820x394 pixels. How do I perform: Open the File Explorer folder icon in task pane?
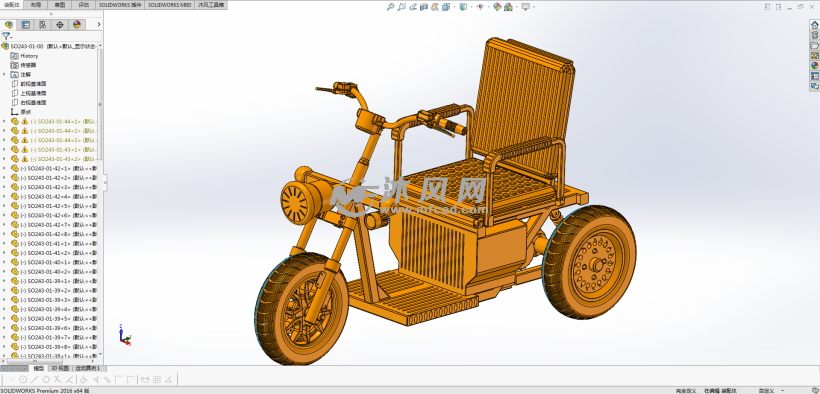[x=814, y=46]
